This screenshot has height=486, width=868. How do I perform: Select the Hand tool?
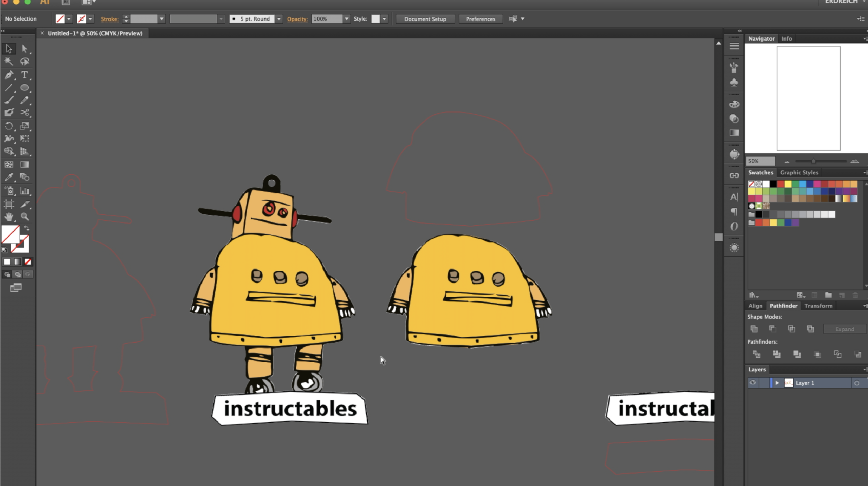click(9, 216)
